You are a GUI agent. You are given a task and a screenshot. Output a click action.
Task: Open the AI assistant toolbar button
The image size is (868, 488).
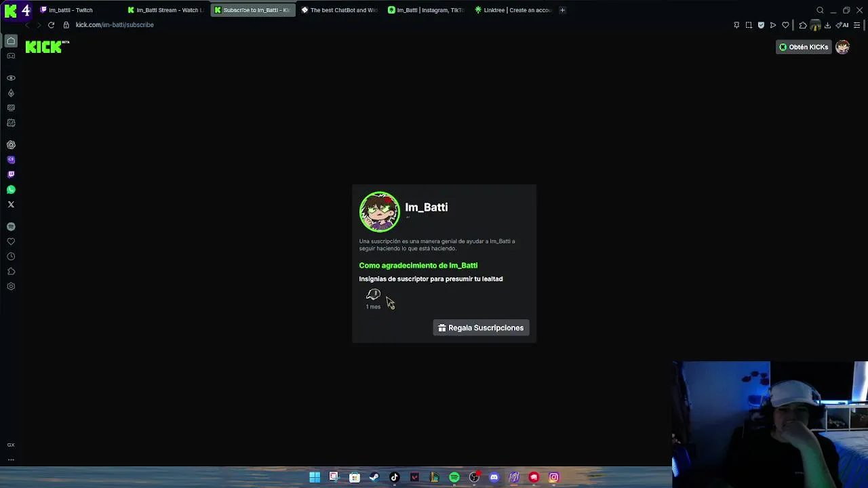pyautogui.click(x=842, y=25)
